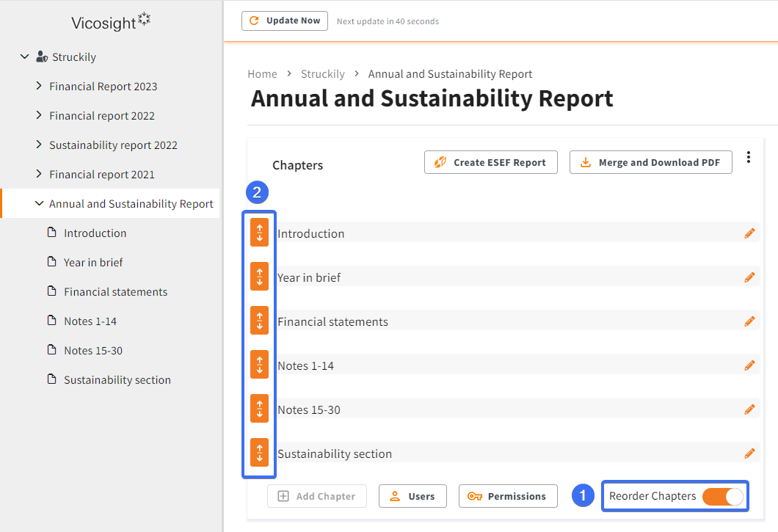Click Create ESEF Report
This screenshot has height=532, width=778.
coord(491,162)
